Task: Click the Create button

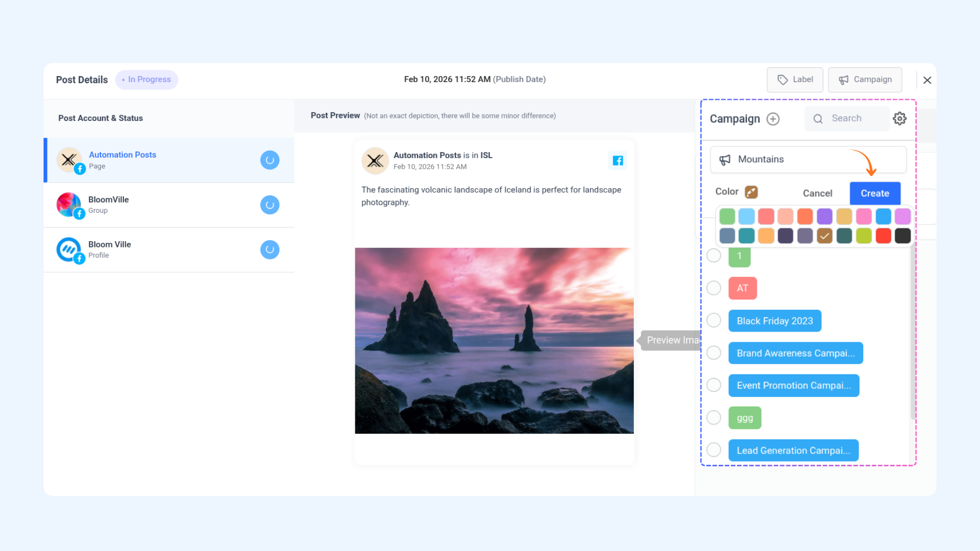Action: coord(874,193)
